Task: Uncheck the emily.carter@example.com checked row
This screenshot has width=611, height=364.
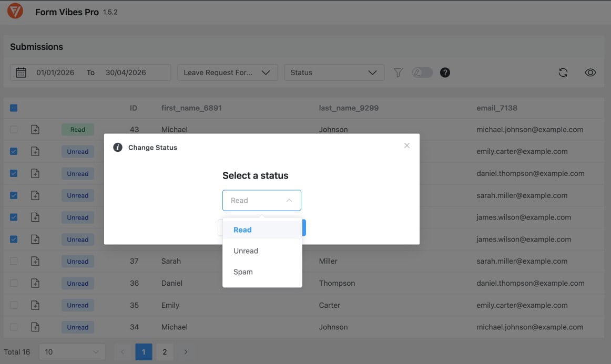Action: (x=14, y=151)
